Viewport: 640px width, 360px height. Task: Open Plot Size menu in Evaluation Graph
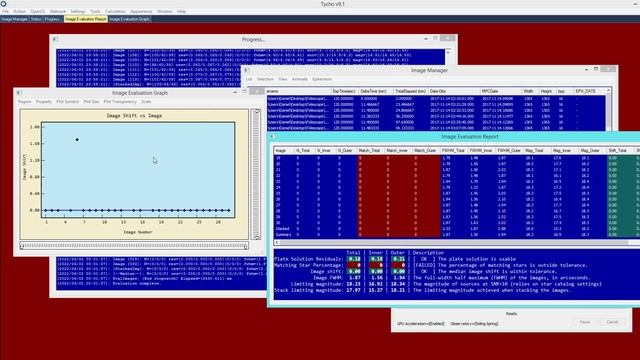[x=91, y=102]
